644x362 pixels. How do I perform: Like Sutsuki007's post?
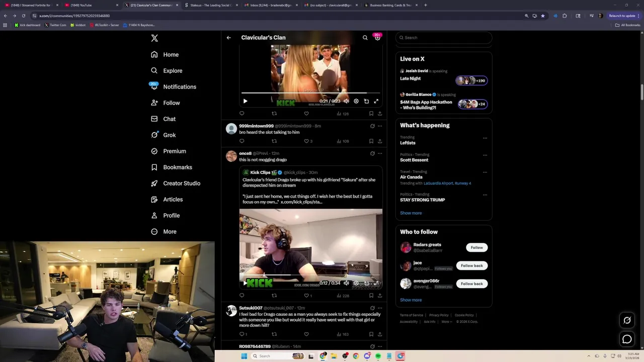[x=306, y=334]
